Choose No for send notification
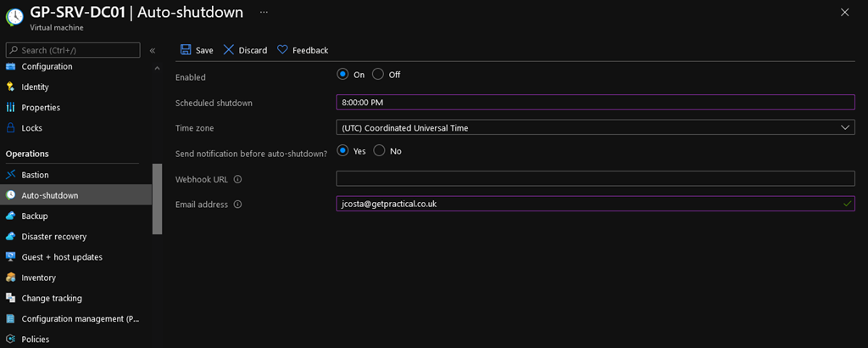Image resolution: width=868 pixels, height=348 pixels. click(379, 151)
